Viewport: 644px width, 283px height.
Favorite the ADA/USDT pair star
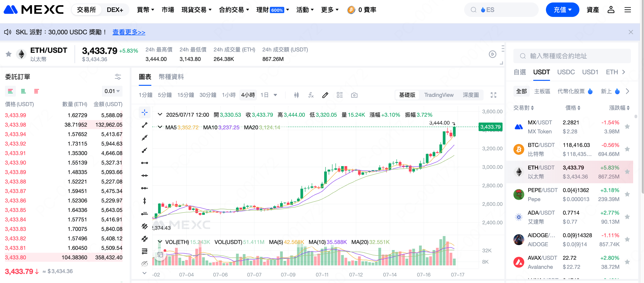click(x=627, y=217)
